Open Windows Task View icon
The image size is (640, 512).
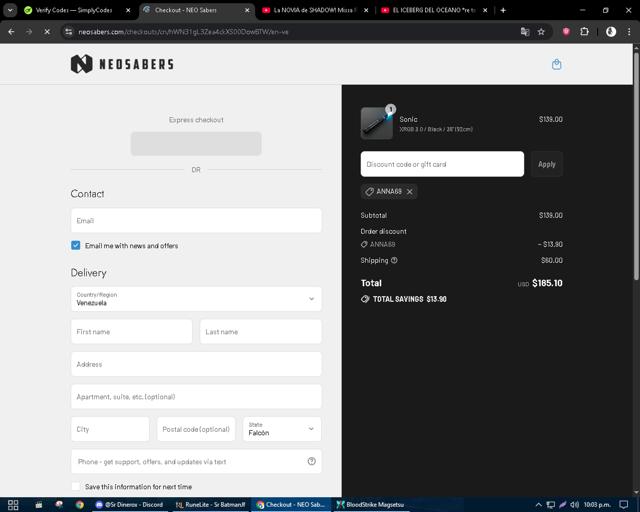tap(13, 505)
